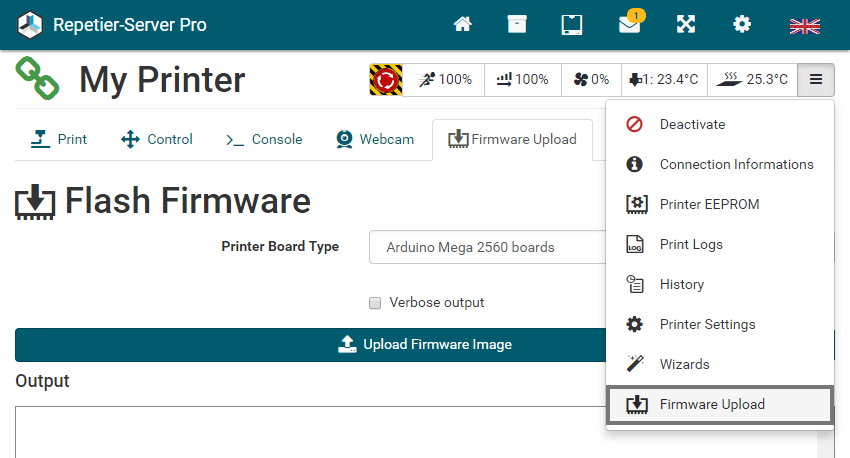Open the Webcam tab
Viewport: 850px width, 458px height.
375,139
